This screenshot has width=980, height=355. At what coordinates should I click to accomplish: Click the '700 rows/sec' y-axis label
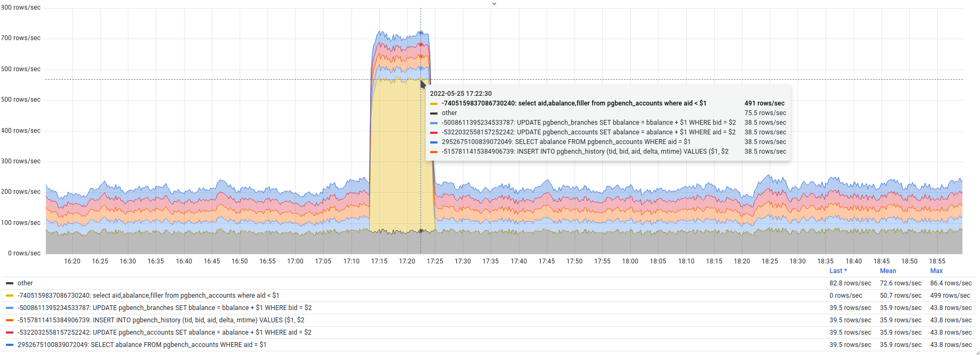21,38
